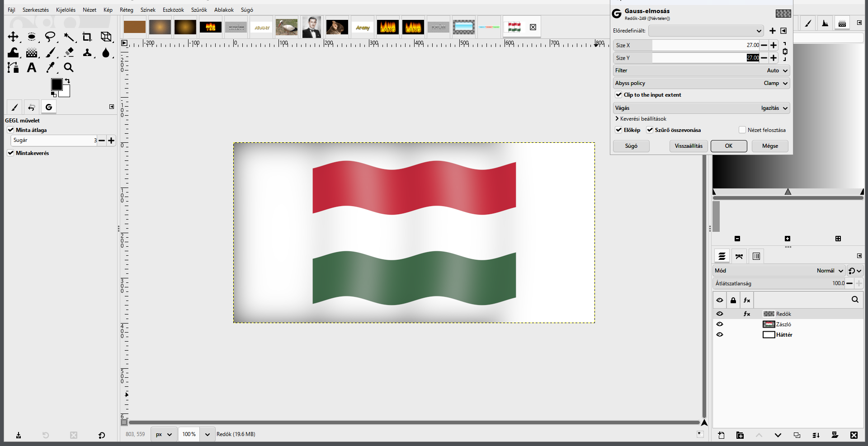Select the Clone stamp tool
Image resolution: width=868 pixels, height=446 pixels.
(x=87, y=52)
